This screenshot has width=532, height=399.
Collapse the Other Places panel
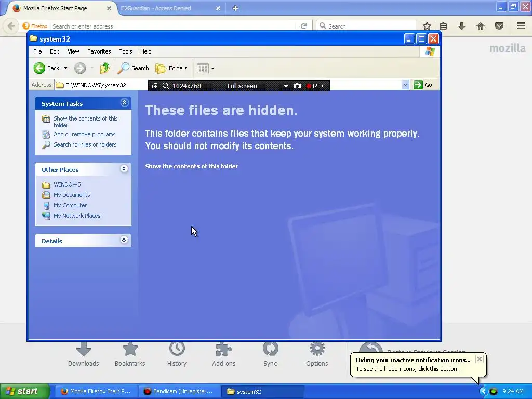coord(124,169)
